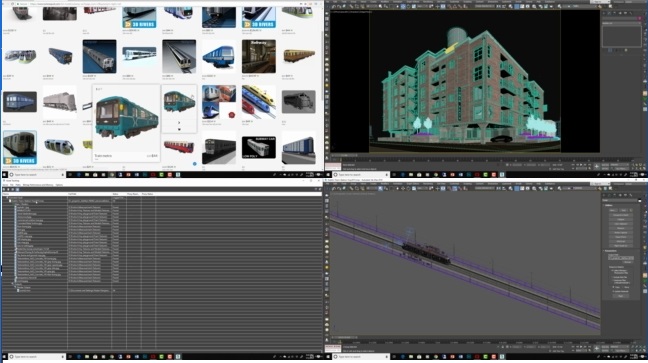Select the Mirror tool in building scene toolbar

click(498, 6)
